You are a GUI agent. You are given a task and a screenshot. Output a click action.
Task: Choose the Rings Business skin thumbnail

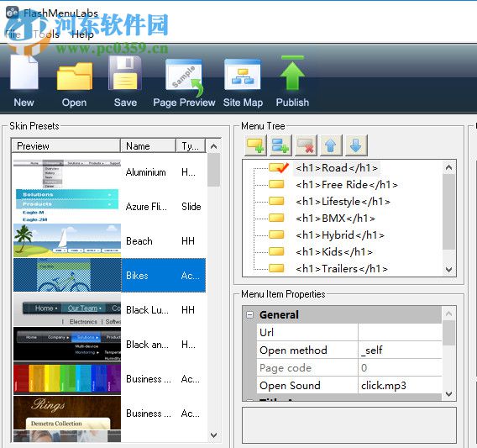click(x=67, y=413)
